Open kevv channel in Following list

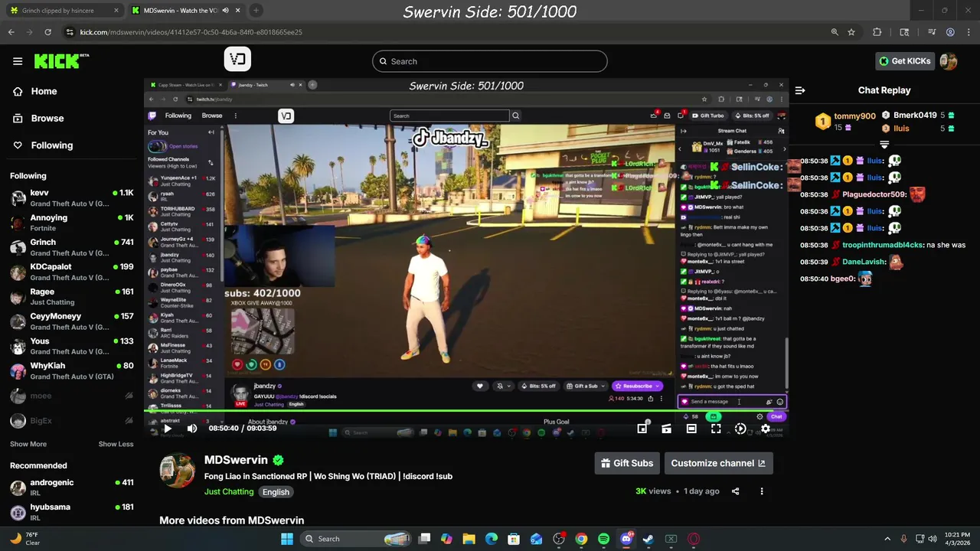(72, 197)
